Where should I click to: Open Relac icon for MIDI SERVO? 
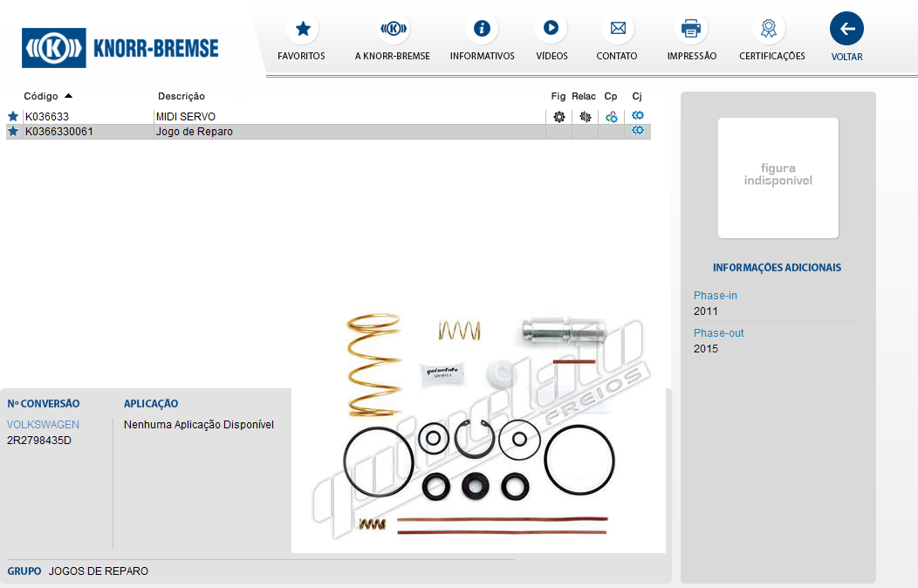tap(585, 117)
